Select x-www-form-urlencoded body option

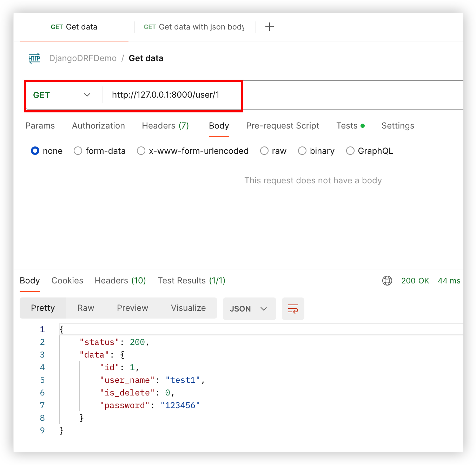(141, 151)
